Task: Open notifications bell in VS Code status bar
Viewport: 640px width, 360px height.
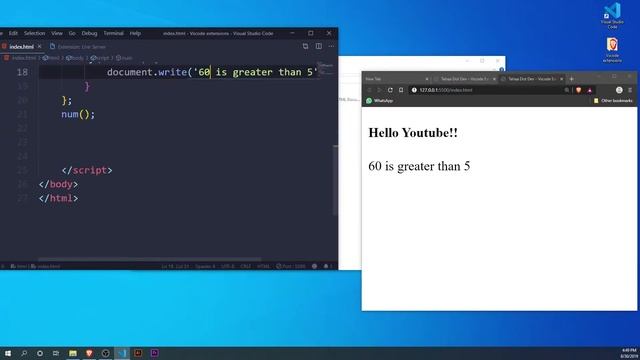Action: [x=326, y=266]
